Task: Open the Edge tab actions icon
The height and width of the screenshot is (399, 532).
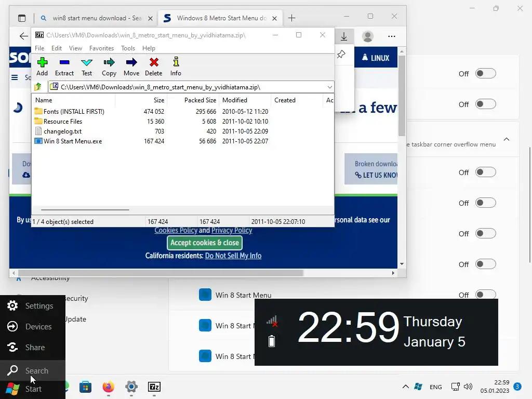Action: tap(22, 18)
